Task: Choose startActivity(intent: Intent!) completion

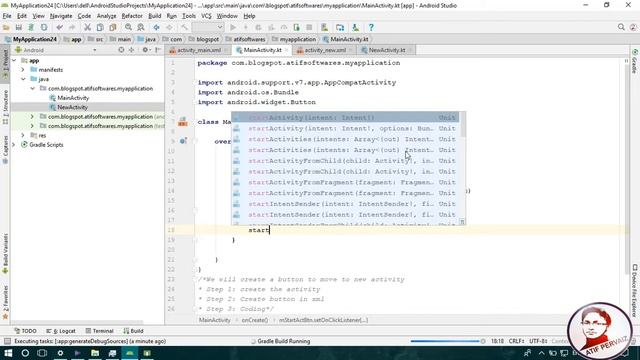Action: (x=345, y=118)
